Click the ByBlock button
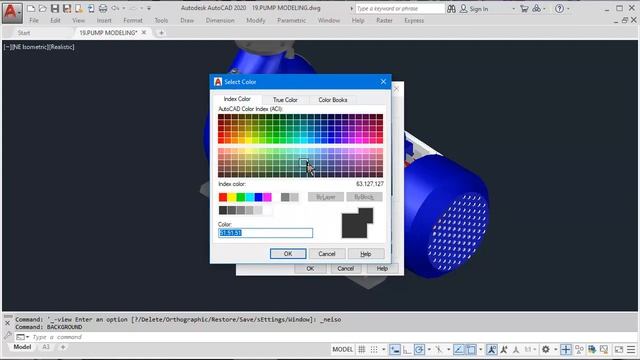The width and height of the screenshot is (640, 360). click(x=364, y=197)
